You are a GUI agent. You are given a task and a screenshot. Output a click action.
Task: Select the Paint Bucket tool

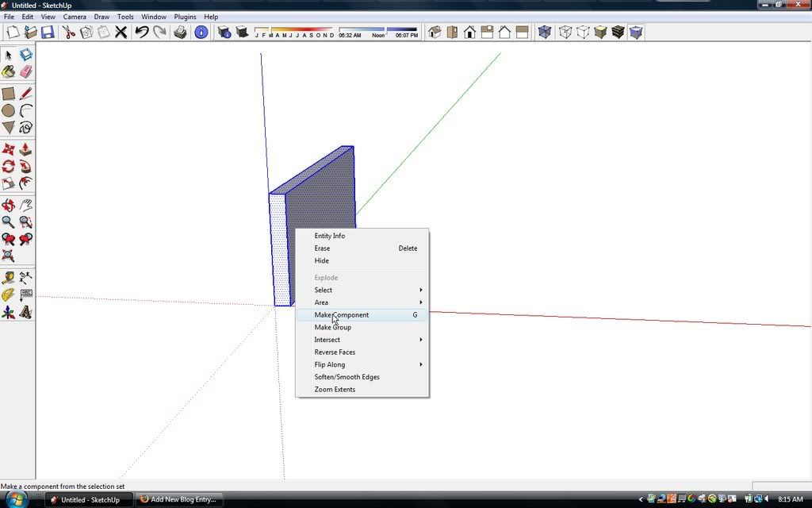(x=8, y=71)
